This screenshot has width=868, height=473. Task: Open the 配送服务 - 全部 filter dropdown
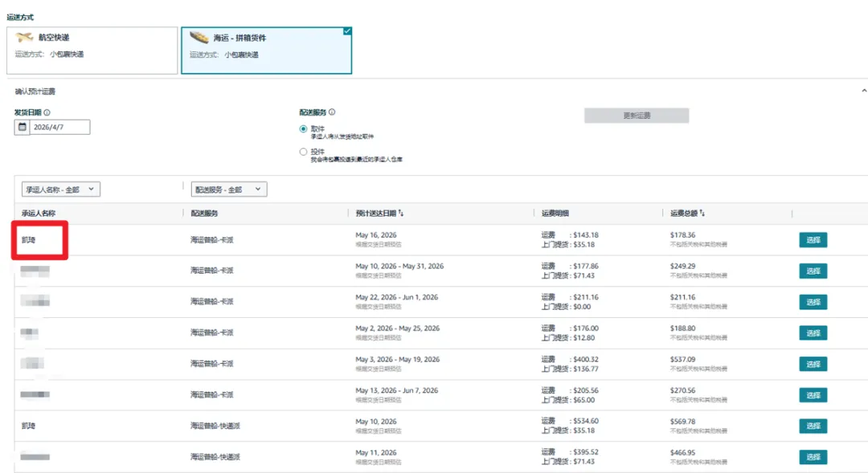[x=229, y=190]
